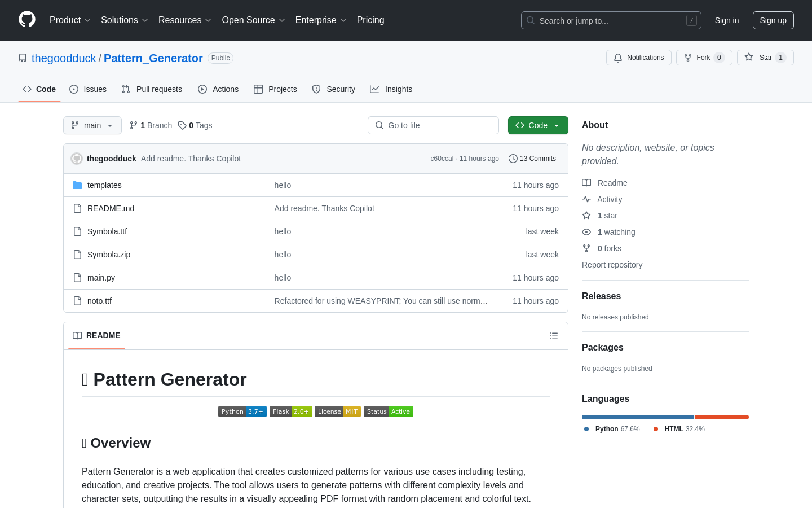Select the main.py file icon
Viewport: 812px width, 508px height.
point(77,278)
